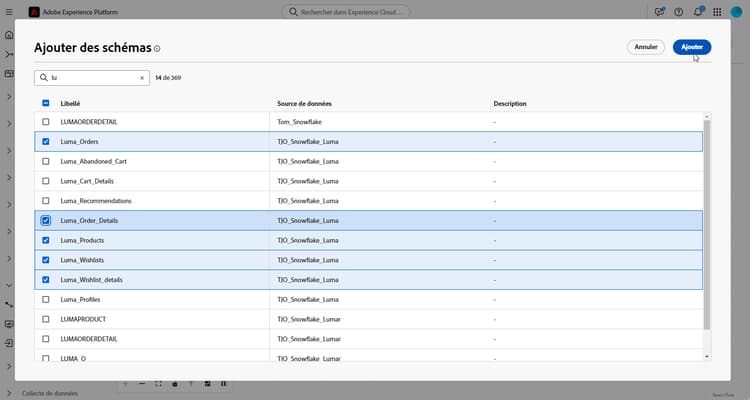Image resolution: width=750 pixels, height=400 pixels.
Task: Click the Luma_Profiles label text
Action: 80,300
